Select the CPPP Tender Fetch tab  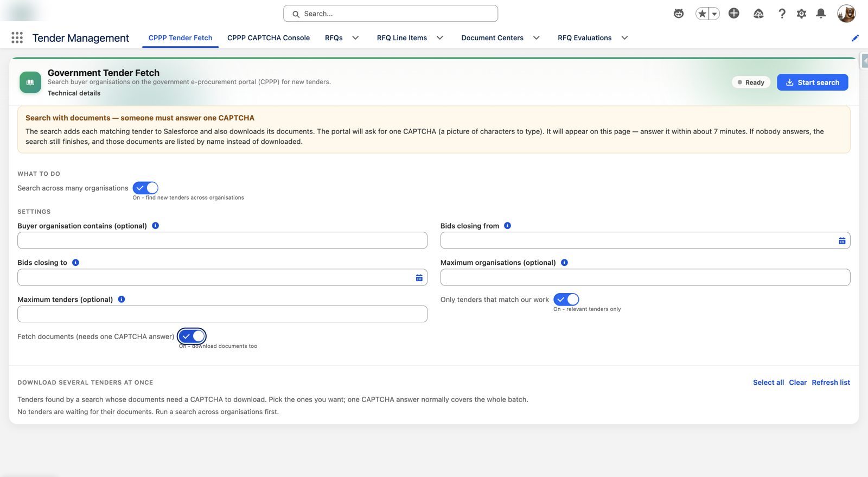click(180, 38)
